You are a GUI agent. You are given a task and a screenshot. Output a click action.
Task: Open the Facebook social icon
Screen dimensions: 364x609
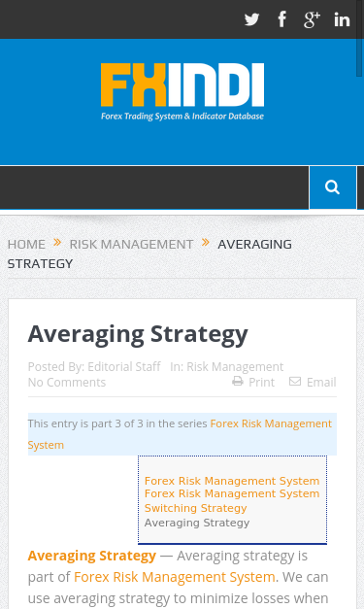(282, 19)
